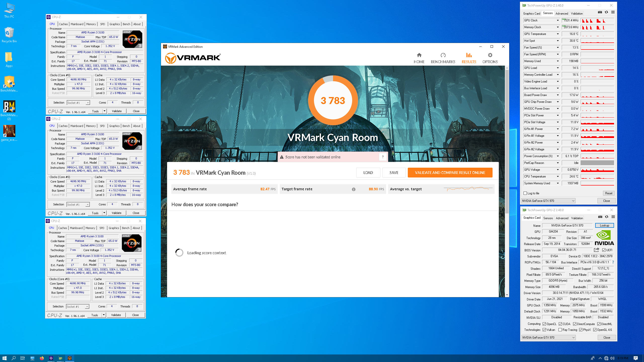Open the notification center icon
Viewport: 644px width, 362px height.
[636, 358]
